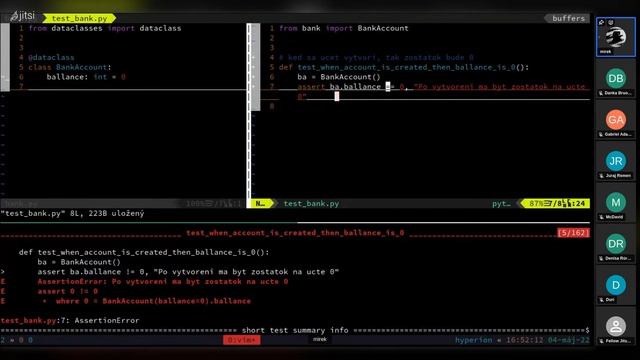Select the GA participant avatar
640x360 pixels.
click(x=616, y=120)
